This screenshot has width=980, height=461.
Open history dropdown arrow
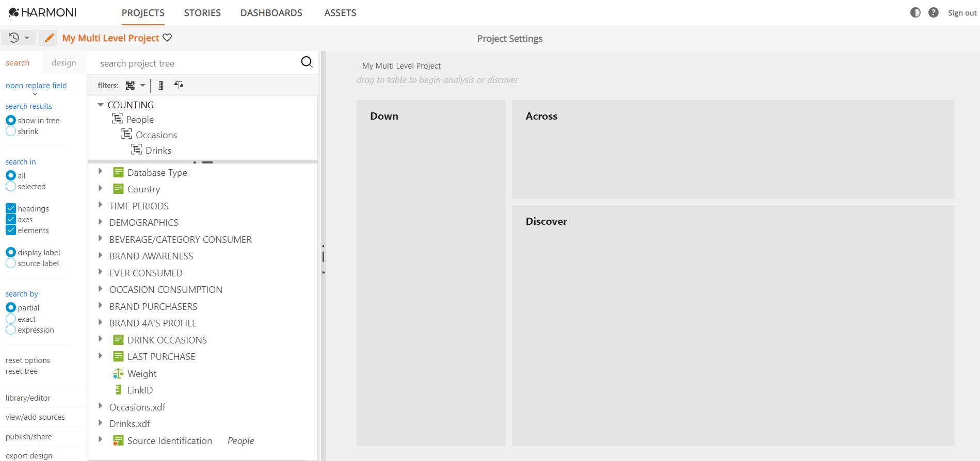click(x=27, y=38)
